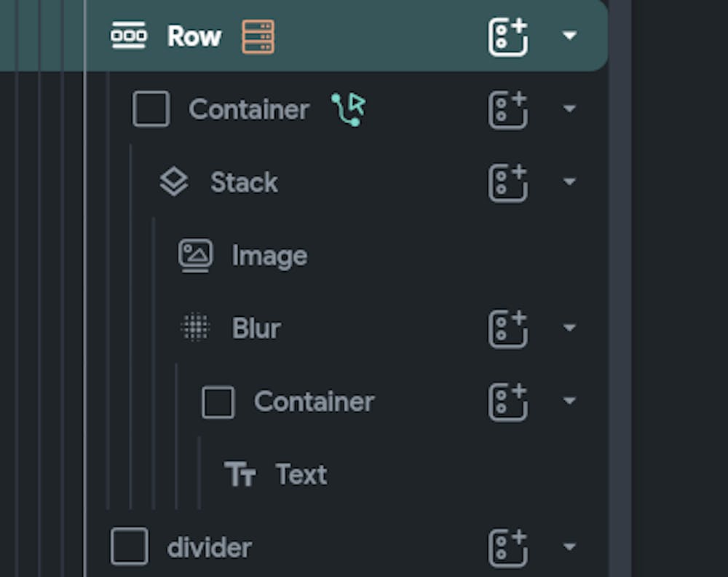Select the Stack tree item
Image resolution: width=728 pixels, height=577 pixels.
pos(244,182)
